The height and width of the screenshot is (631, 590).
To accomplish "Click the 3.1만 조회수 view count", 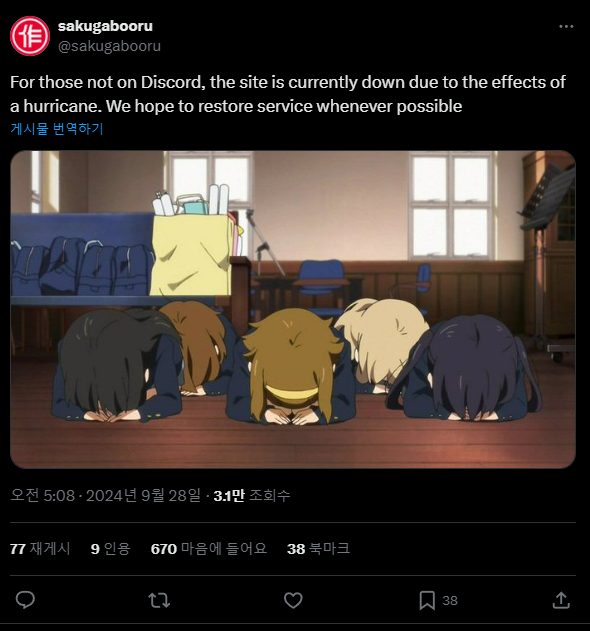I will pos(252,495).
